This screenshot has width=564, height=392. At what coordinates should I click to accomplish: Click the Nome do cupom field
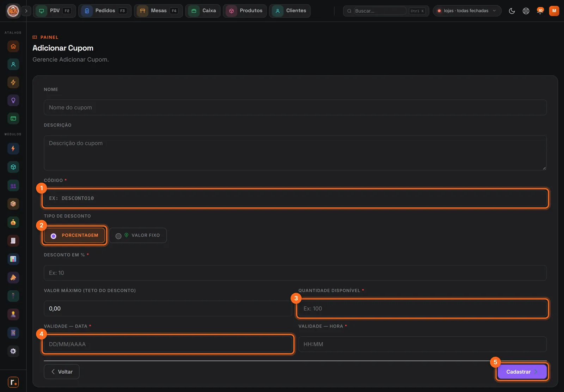(295, 108)
